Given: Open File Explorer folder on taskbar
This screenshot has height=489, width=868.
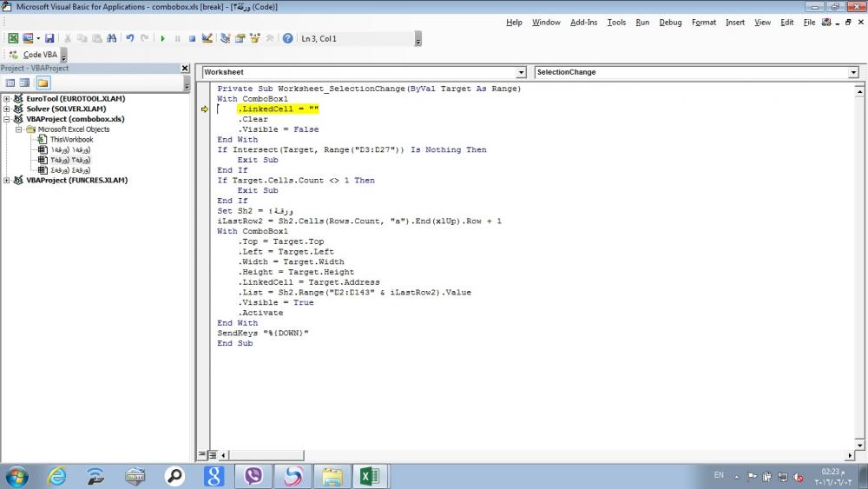Looking at the screenshot, I should point(332,476).
